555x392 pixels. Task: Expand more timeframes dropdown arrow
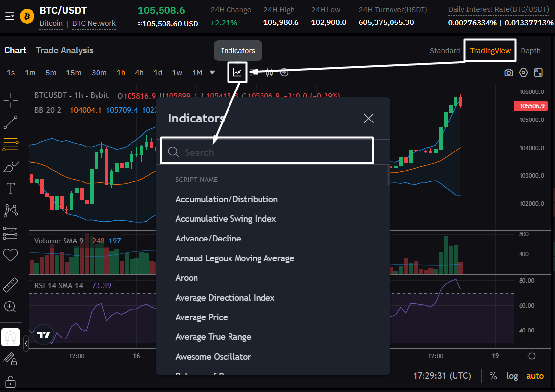[x=212, y=72]
